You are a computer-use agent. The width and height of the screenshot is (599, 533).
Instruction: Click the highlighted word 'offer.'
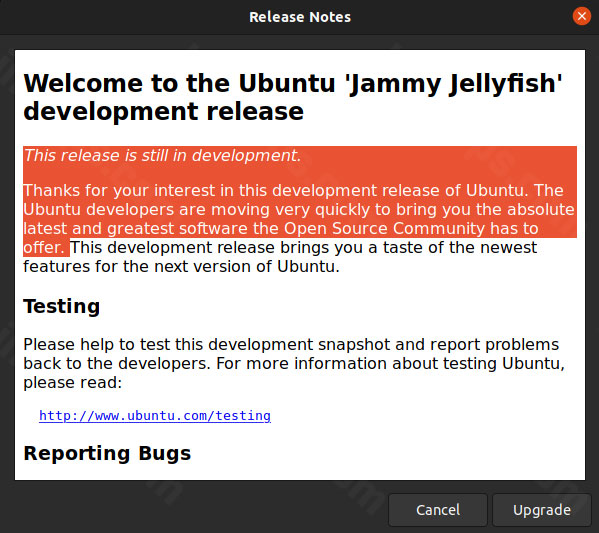[x=44, y=248]
